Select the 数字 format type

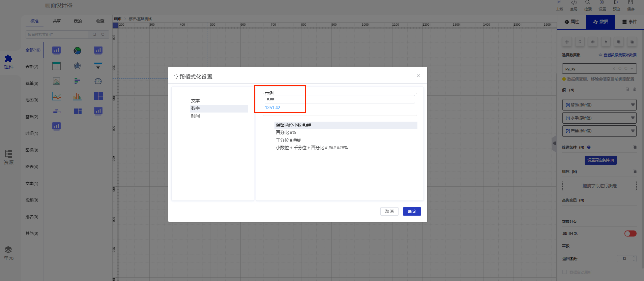219,108
